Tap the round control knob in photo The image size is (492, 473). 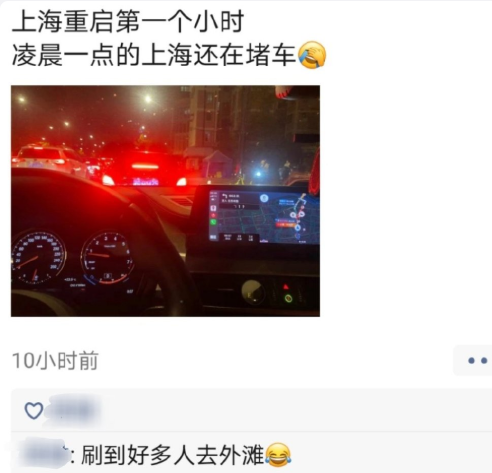pos(252,292)
